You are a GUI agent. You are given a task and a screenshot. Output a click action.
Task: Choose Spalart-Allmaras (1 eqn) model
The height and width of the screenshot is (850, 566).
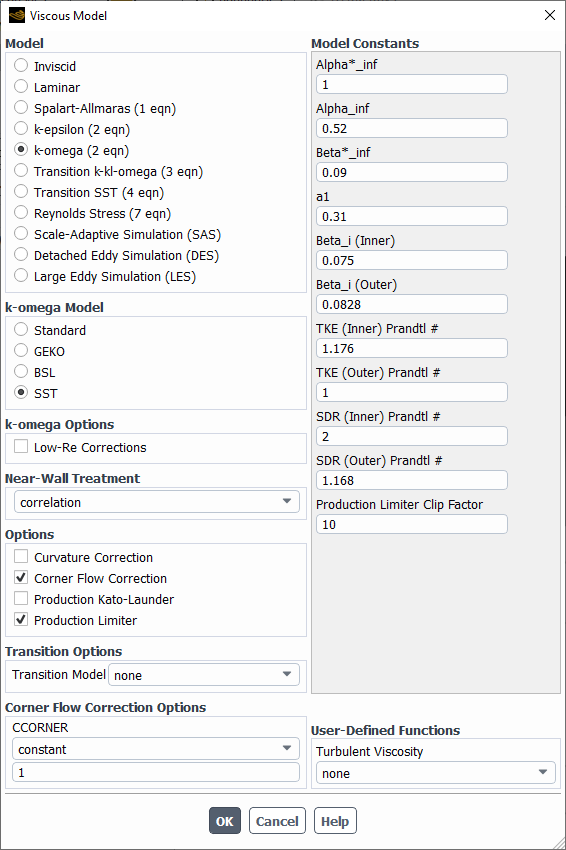(x=21, y=108)
